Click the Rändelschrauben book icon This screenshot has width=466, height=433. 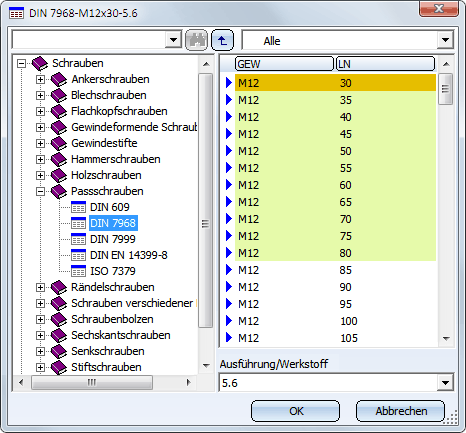click(59, 287)
